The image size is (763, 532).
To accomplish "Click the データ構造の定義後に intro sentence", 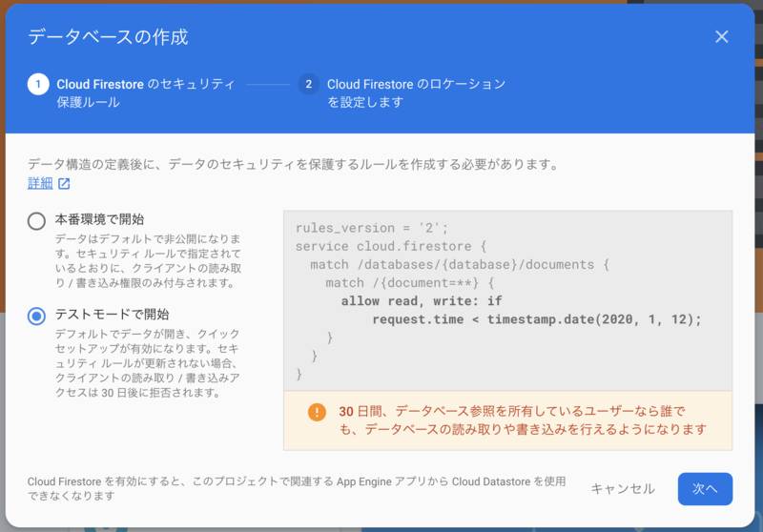I will point(294,164).
